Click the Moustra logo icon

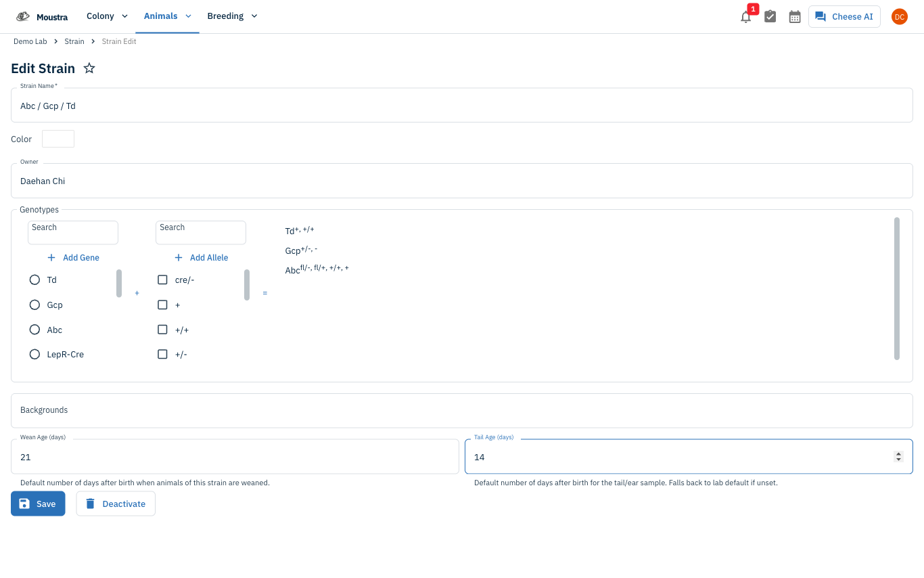(23, 16)
